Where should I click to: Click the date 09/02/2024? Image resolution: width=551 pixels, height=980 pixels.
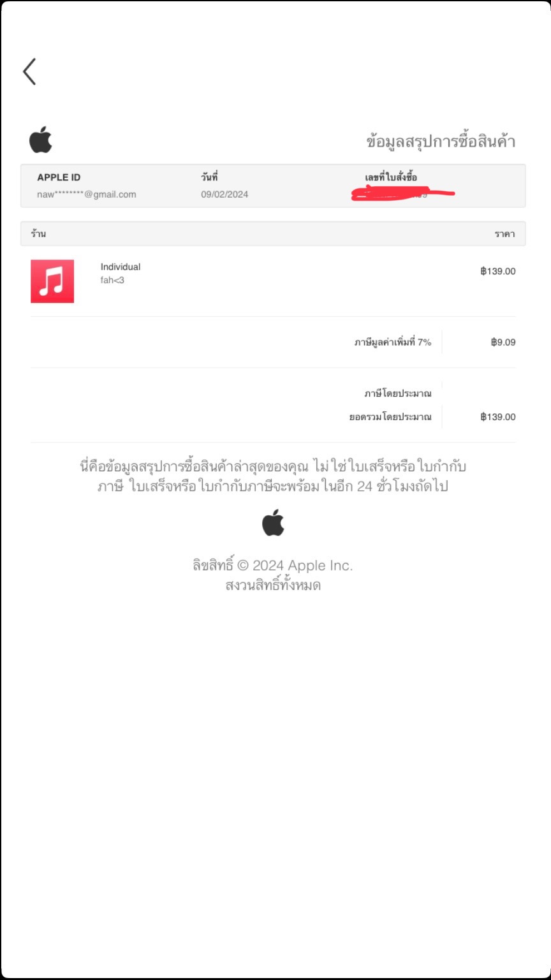224,194
